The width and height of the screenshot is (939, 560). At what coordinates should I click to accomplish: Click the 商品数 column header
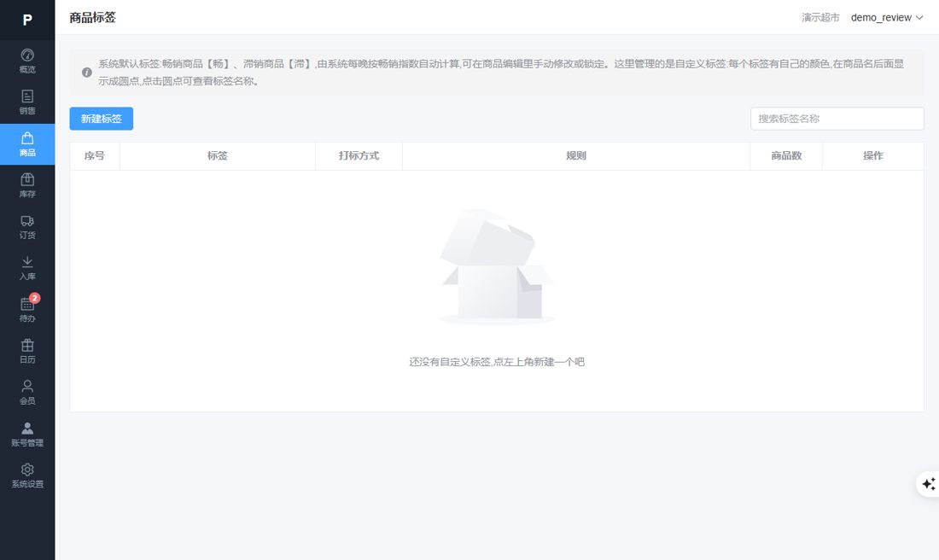(x=786, y=155)
